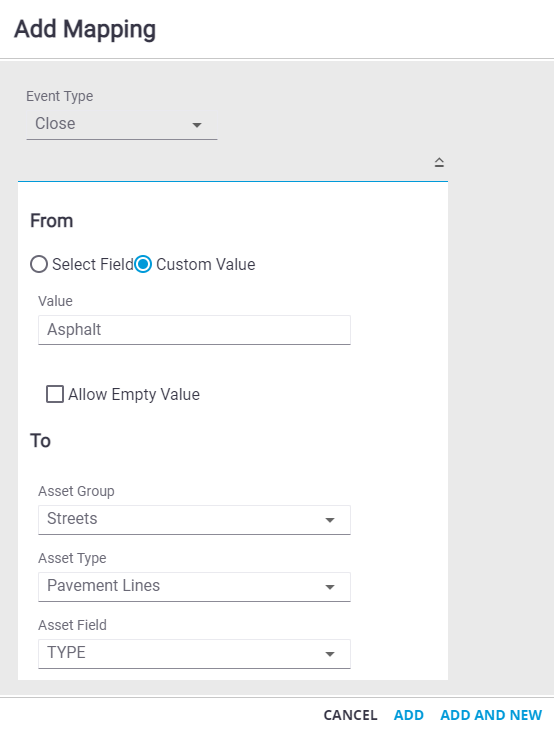
Task: Click the Add And New button
Action: click(x=491, y=715)
